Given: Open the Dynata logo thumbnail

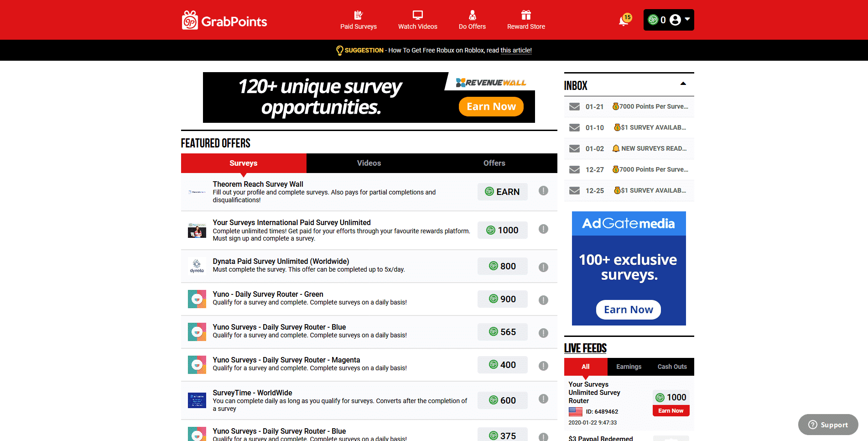Looking at the screenshot, I should [197, 266].
